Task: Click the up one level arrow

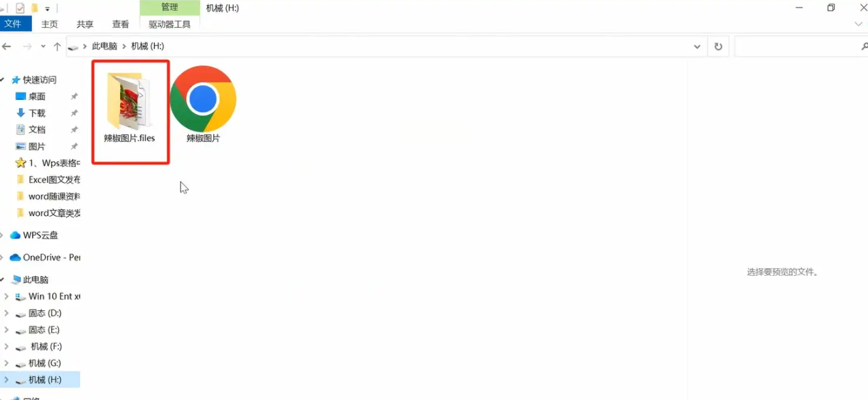Action: (57, 46)
